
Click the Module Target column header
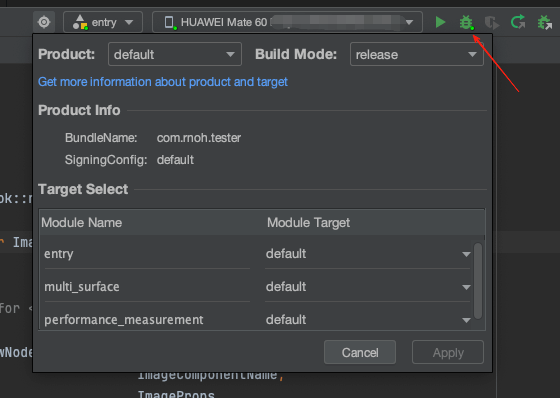pyautogui.click(x=309, y=223)
